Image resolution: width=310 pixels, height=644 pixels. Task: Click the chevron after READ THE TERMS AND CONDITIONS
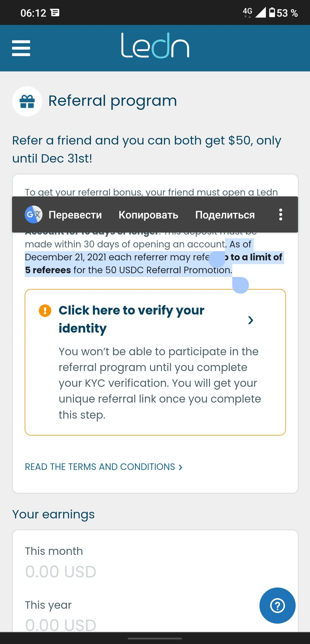point(180,467)
